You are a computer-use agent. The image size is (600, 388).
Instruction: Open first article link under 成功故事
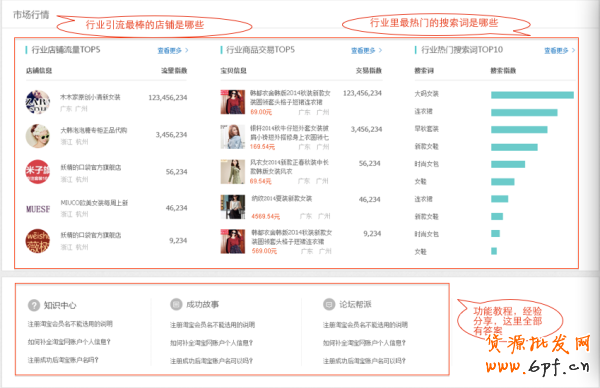point(212,325)
